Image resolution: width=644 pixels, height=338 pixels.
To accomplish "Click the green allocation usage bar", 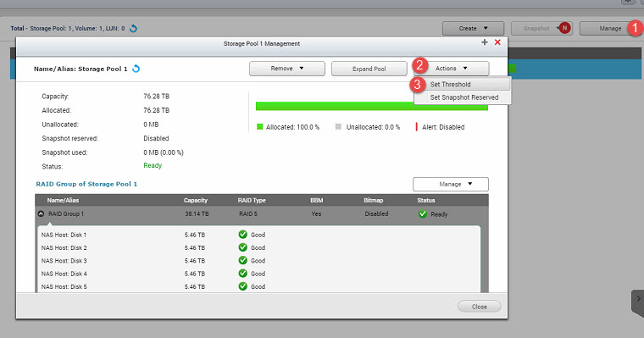I will [372, 107].
